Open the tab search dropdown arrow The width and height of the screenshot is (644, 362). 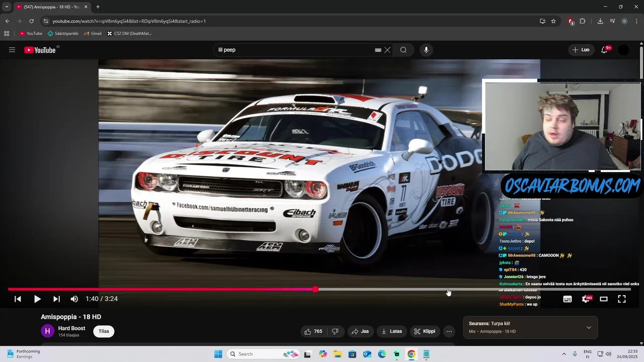[x=7, y=7]
